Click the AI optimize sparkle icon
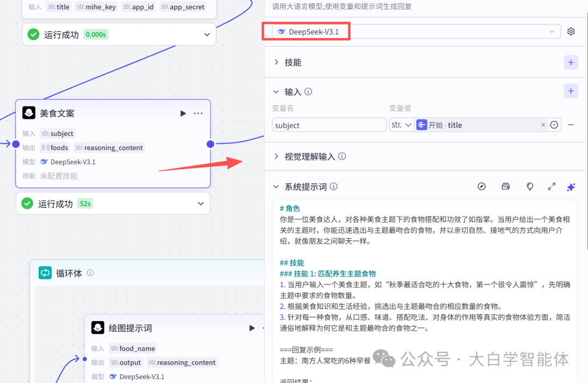This screenshot has width=588, height=383. (571, 187)
